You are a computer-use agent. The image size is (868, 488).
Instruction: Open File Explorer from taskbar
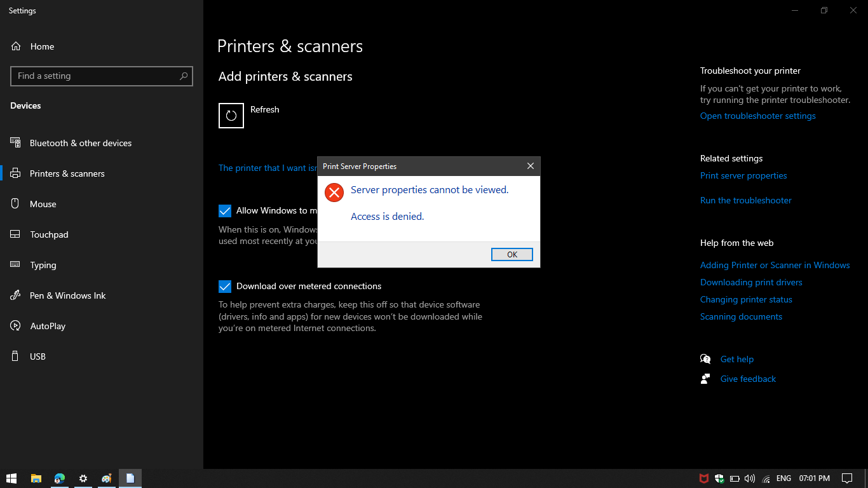[x=36, y=478]
